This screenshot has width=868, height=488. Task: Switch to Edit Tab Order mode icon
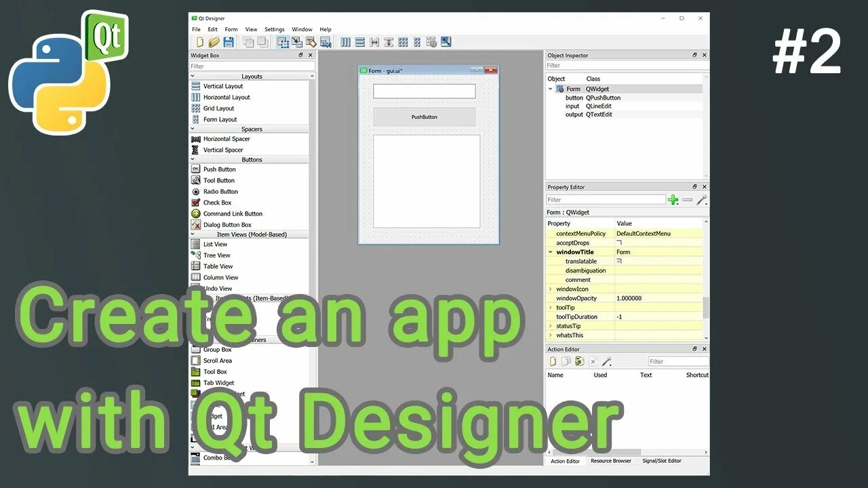point(325,42)
